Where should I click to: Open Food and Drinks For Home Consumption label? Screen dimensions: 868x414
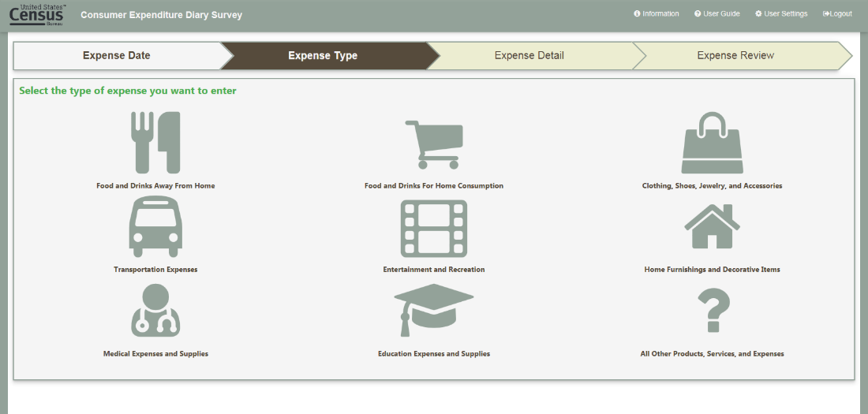point(434,186)
